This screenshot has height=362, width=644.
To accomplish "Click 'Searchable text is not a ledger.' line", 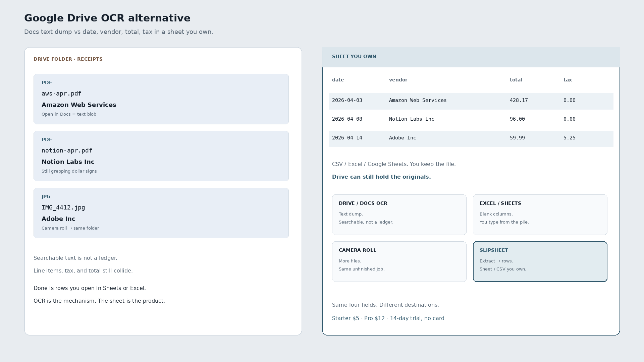I will coord(75,258).
